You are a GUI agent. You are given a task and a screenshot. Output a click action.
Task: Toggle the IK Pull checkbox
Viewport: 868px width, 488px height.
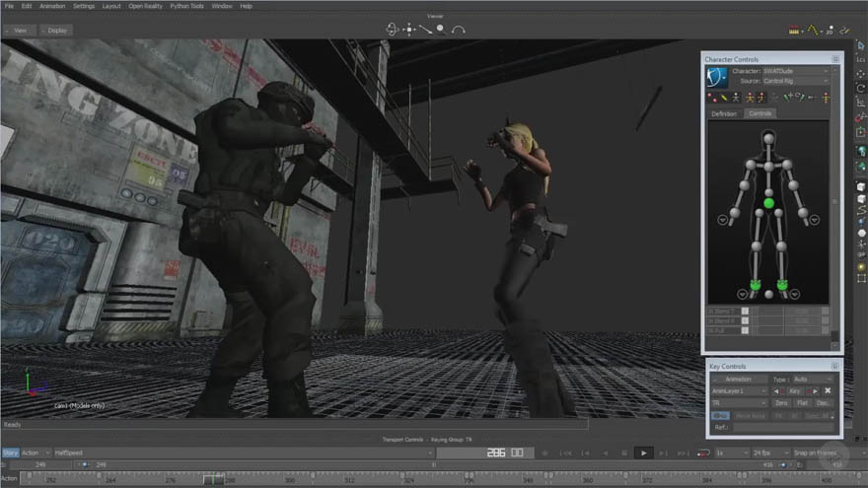(745, 330)
